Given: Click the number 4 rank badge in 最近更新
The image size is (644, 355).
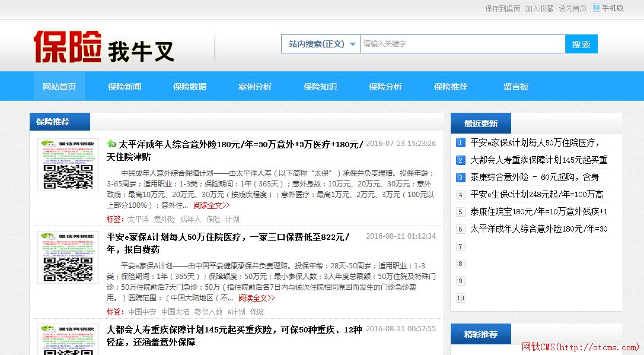Looking at the screenshot, I should coord(460,195).
